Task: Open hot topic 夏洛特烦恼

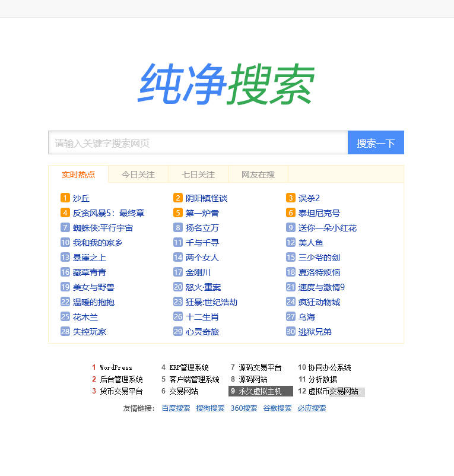Action: 319,272
